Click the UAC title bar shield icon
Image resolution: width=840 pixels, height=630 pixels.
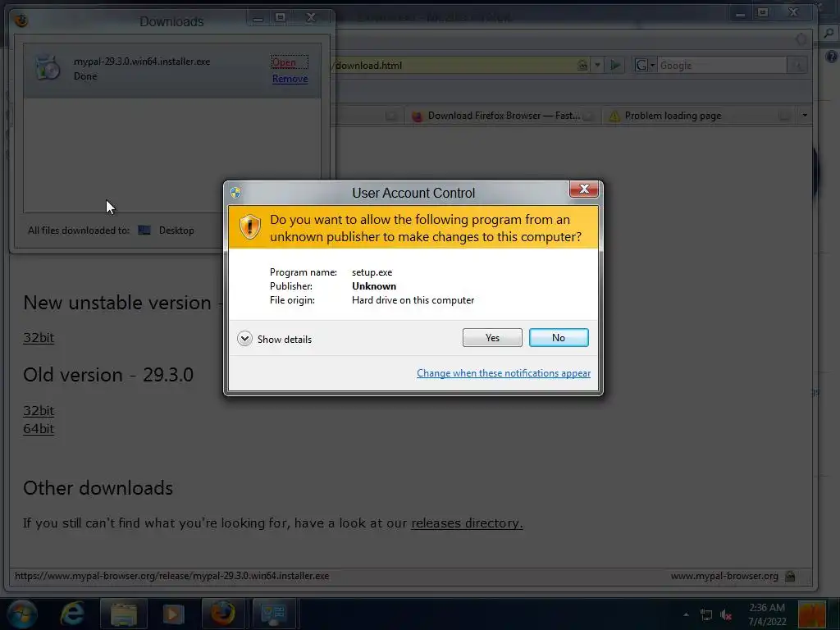[235, 192]
